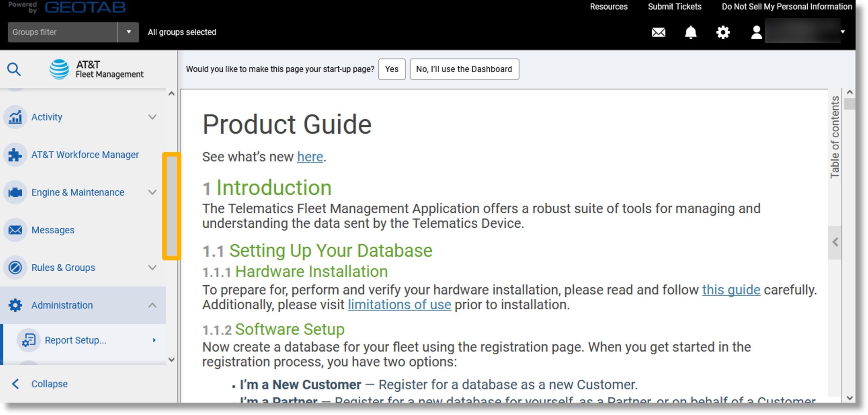The height and width of the screenshot is (415, 868).
Task: Collapse the Administration section
Action: coord(153,305)
